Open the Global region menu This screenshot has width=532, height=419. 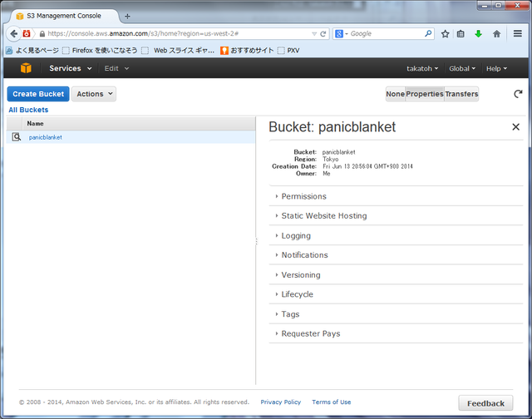point(462,68)
